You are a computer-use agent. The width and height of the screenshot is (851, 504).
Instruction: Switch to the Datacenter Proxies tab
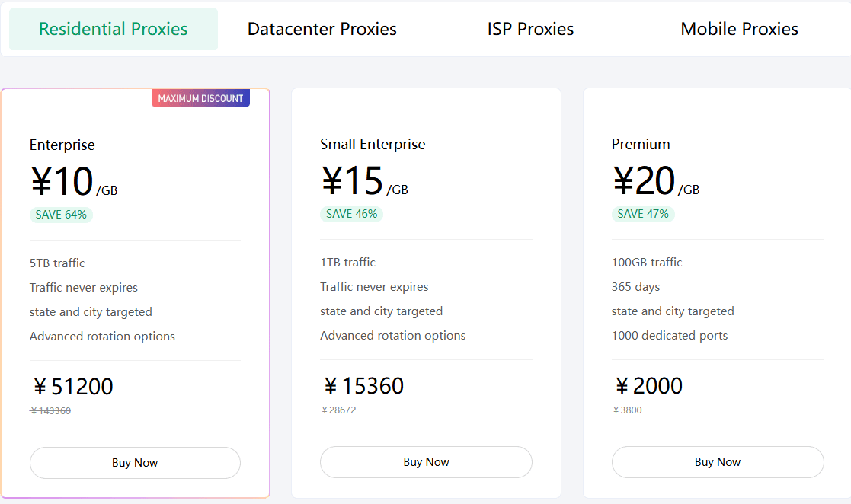click(x=322, y=30)
